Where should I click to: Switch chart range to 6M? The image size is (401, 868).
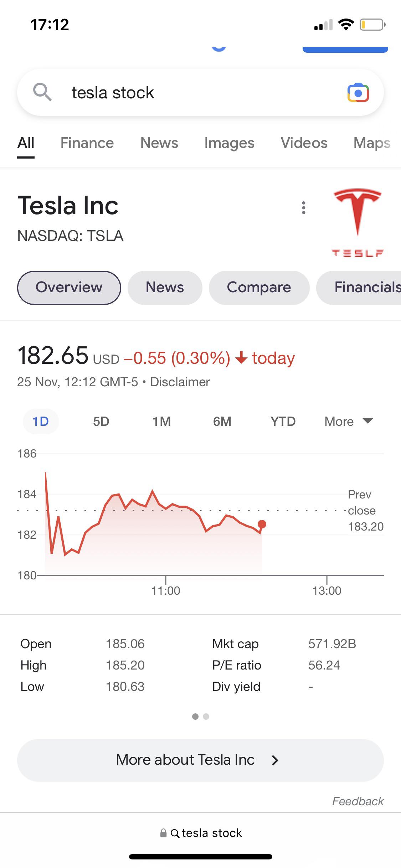point(222,422)
